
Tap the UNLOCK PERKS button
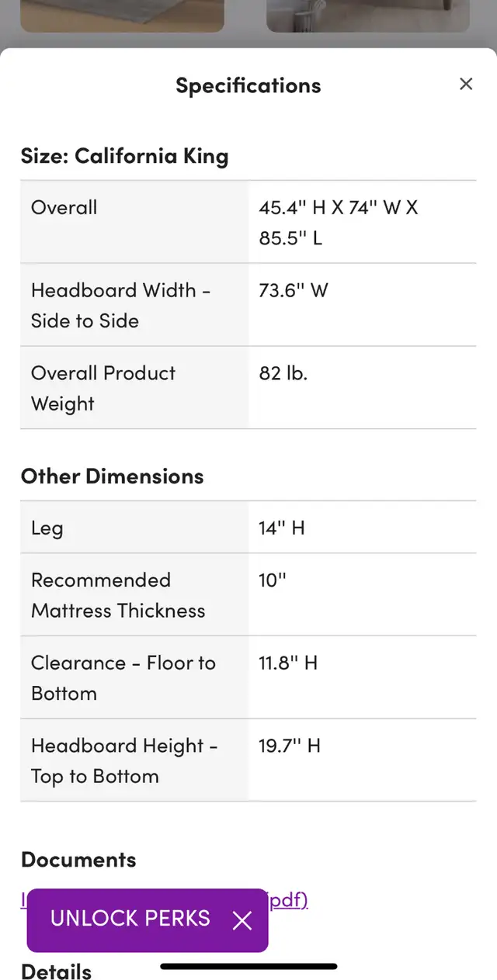click(130, 919)
